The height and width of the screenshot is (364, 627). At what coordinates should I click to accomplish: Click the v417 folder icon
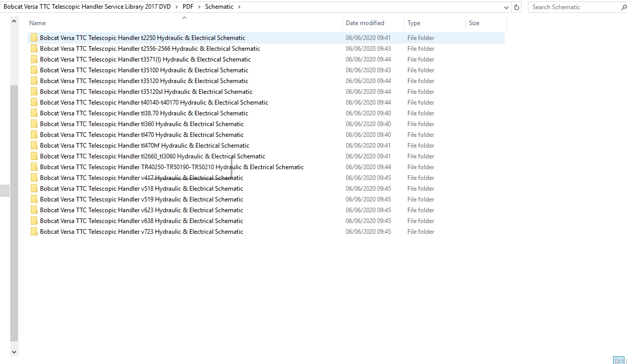click(x=34, y=178)
